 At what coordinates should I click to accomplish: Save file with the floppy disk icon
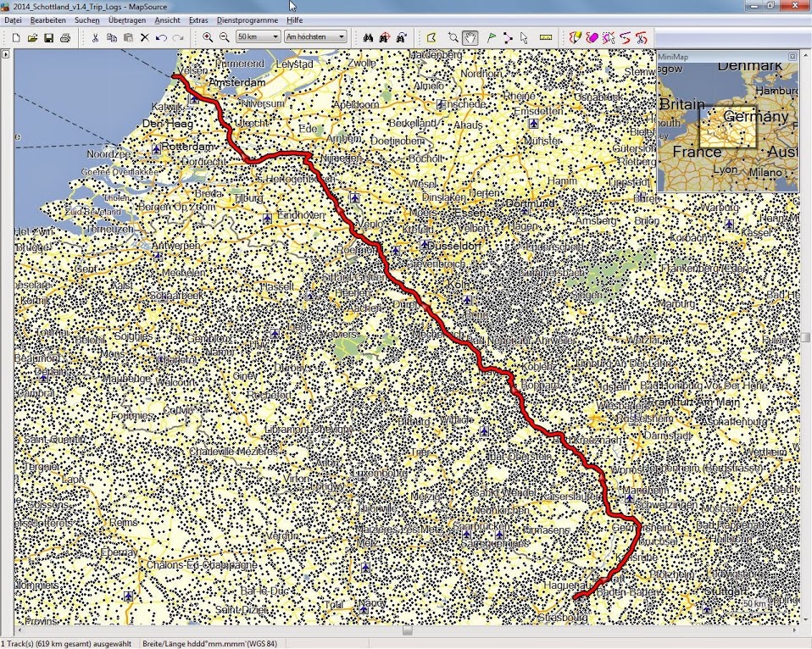coord(49,37)
